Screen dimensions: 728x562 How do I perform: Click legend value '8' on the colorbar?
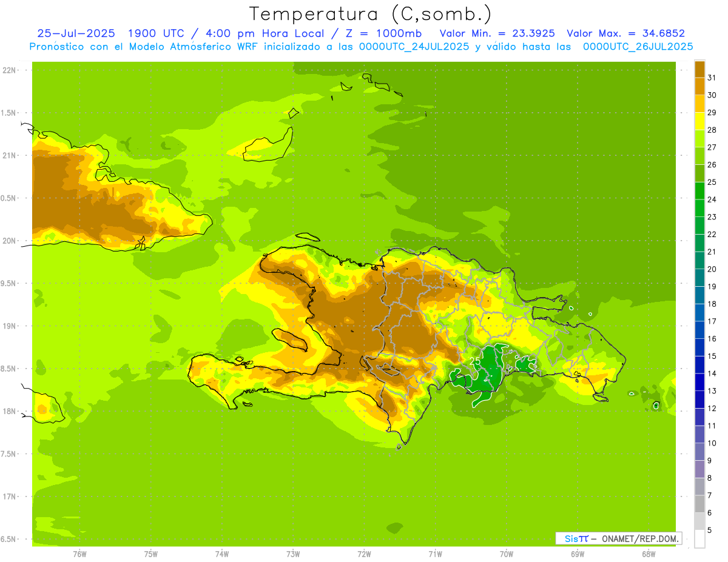point(710,478)
